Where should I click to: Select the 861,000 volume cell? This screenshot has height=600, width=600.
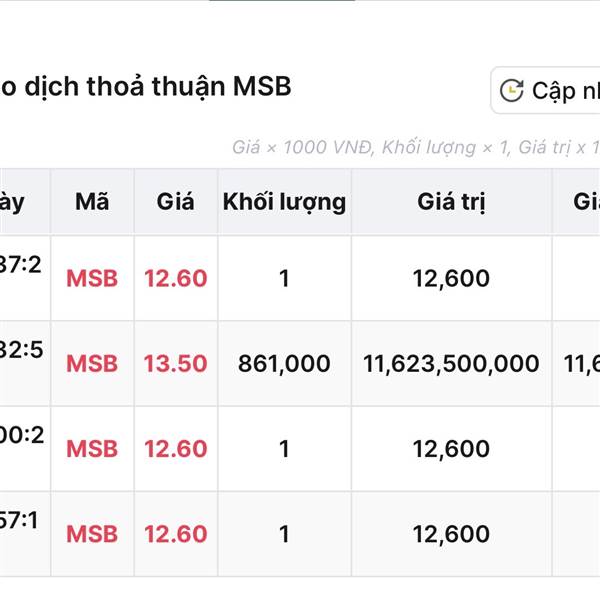(x=284, y=364)
